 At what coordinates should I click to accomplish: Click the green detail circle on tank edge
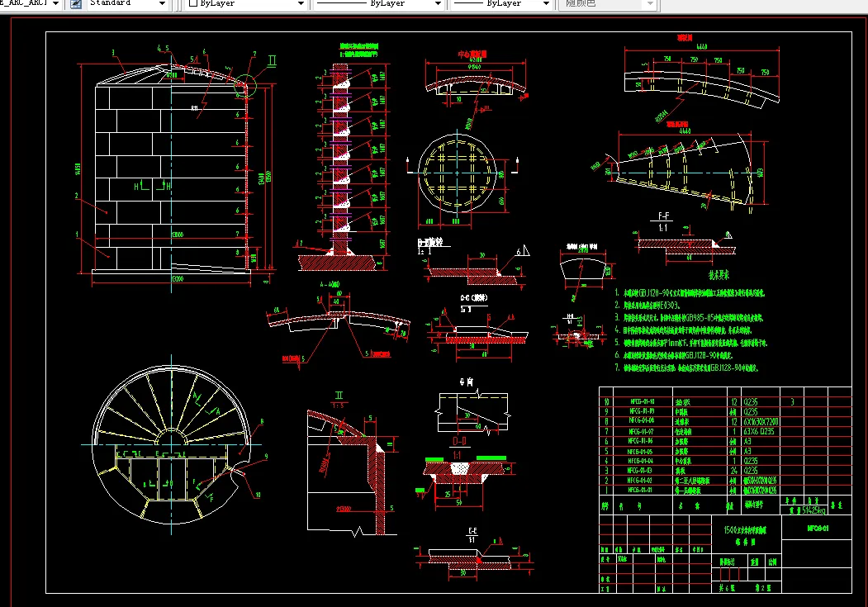click(x=245, y=87)
